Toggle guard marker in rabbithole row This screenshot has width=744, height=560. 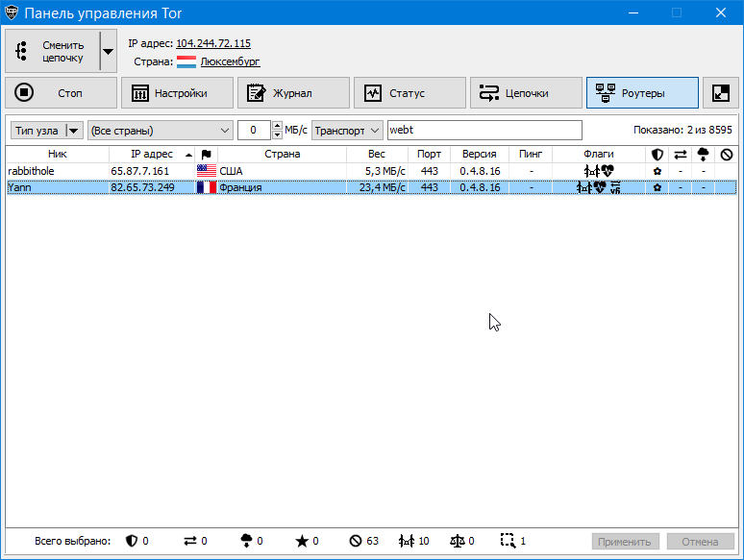point(657,171)
